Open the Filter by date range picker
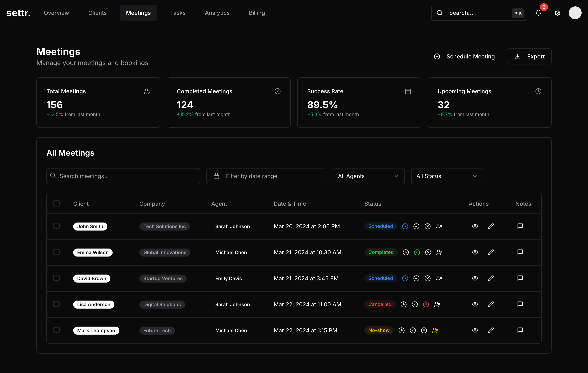The height and width of the screenshot is (373, 588). pos(266,176)
